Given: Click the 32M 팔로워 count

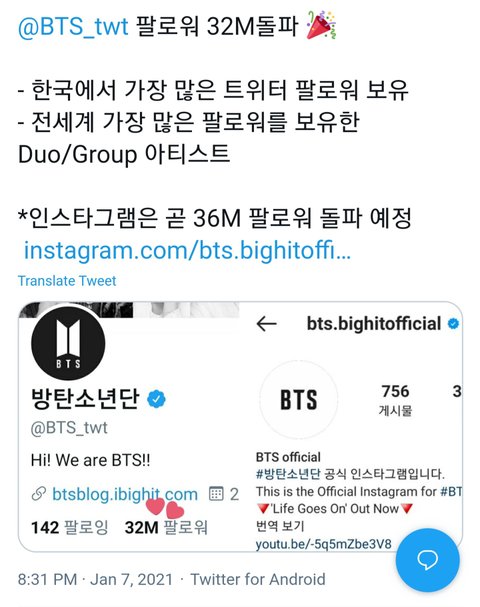Looking at the screenshot, I should [x=166, y=527].
